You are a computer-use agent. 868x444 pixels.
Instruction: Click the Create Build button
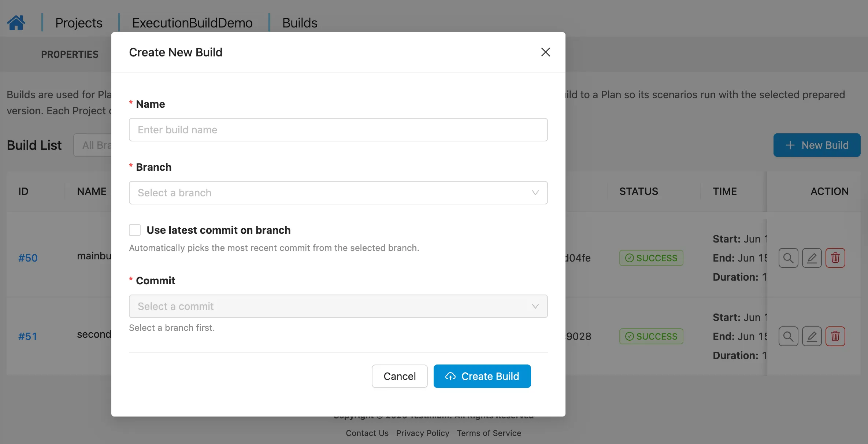coord(482,376)
